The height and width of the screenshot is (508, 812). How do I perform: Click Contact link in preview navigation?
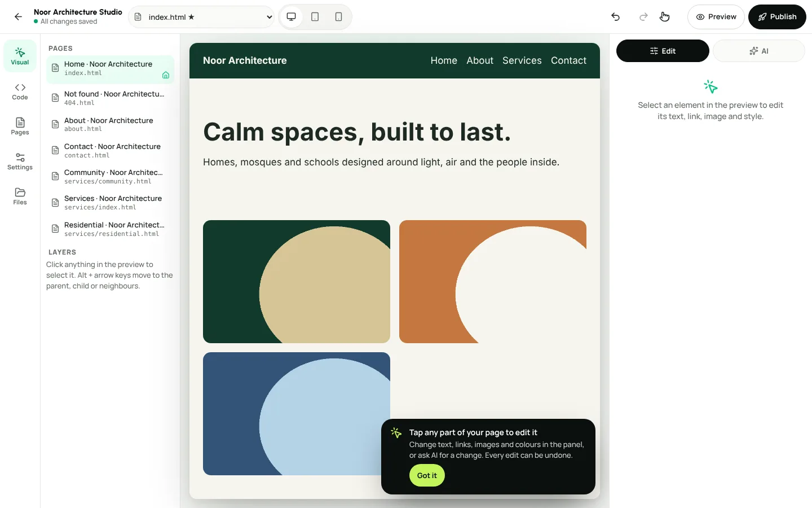point(568,60)
